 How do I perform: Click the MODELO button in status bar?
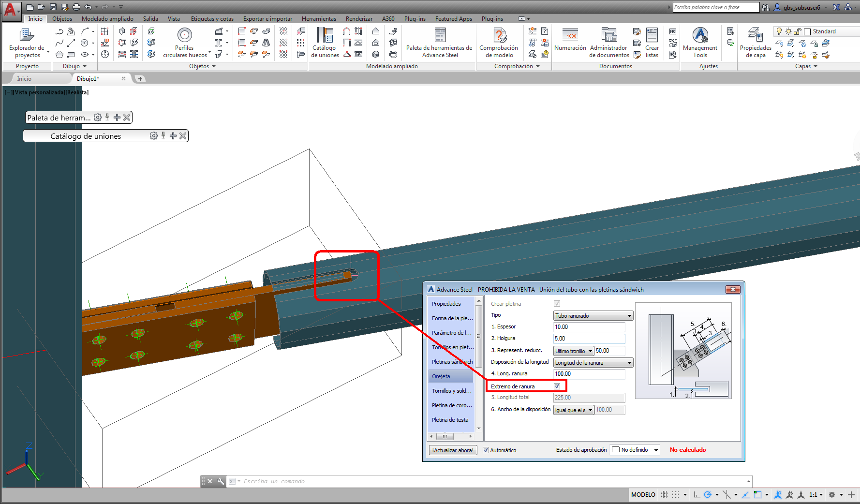point(643,494)
